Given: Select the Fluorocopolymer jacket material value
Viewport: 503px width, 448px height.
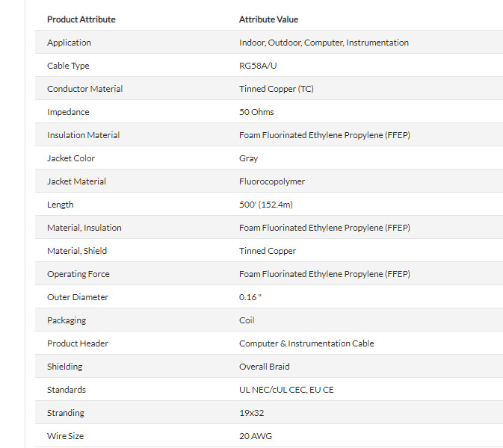Looking at the screenshot, I should [x=272, y=181].
